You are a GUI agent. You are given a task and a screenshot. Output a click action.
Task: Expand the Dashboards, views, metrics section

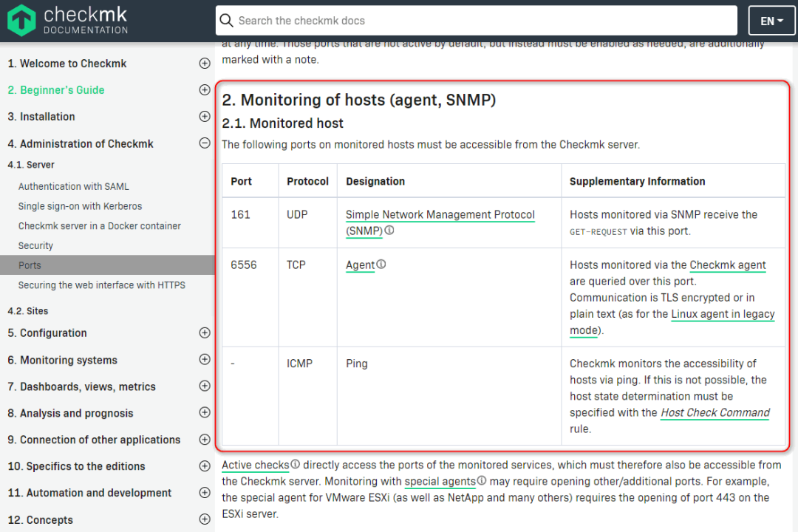coord(205,386)
